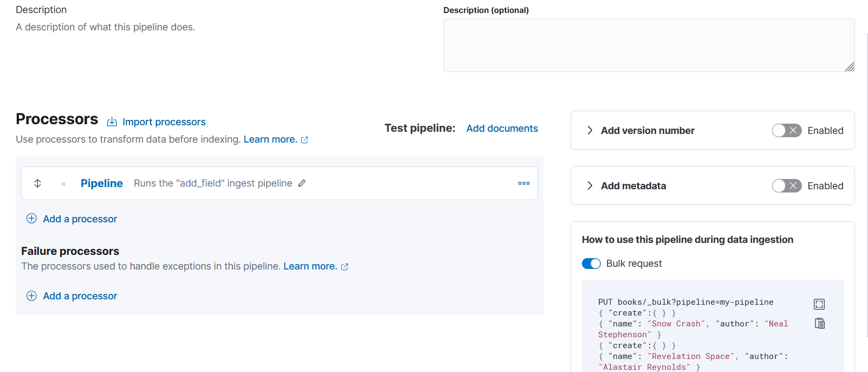Open Import processors link
Viewport: 868px width, 372px height.
[164, 122]
